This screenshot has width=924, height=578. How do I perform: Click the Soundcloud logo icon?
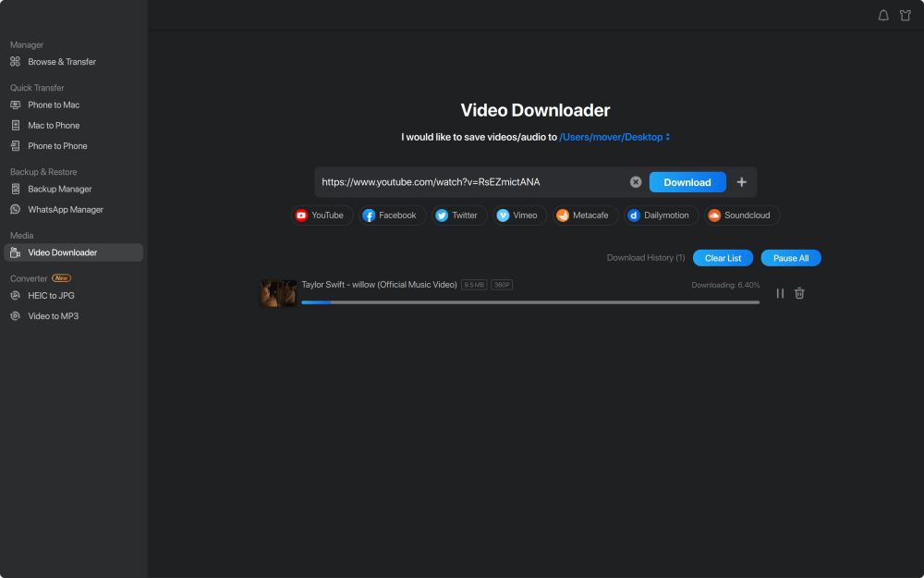pyautogui.click(x=714, y=215)
